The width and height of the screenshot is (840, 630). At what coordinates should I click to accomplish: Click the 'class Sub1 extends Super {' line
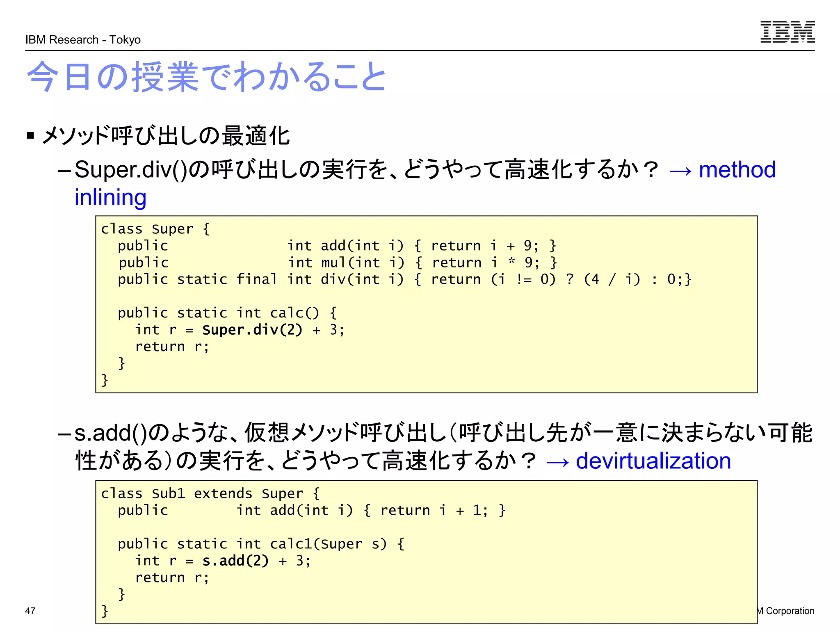[x=210, y=493]
